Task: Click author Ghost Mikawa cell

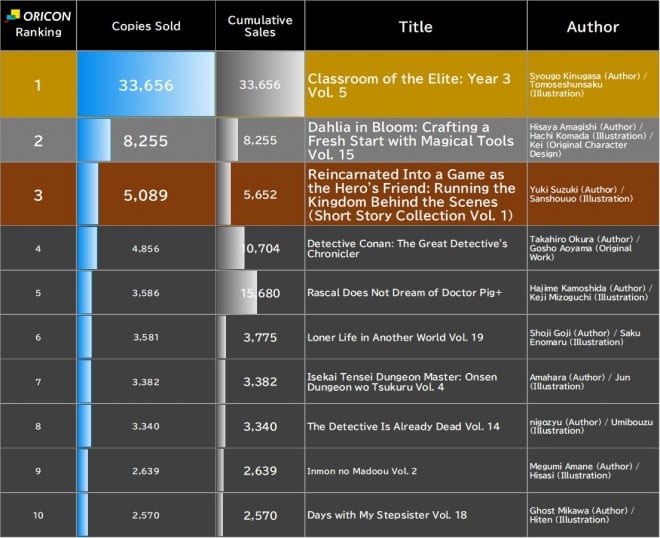Action: pyautogui.click(x=593, y=515)
